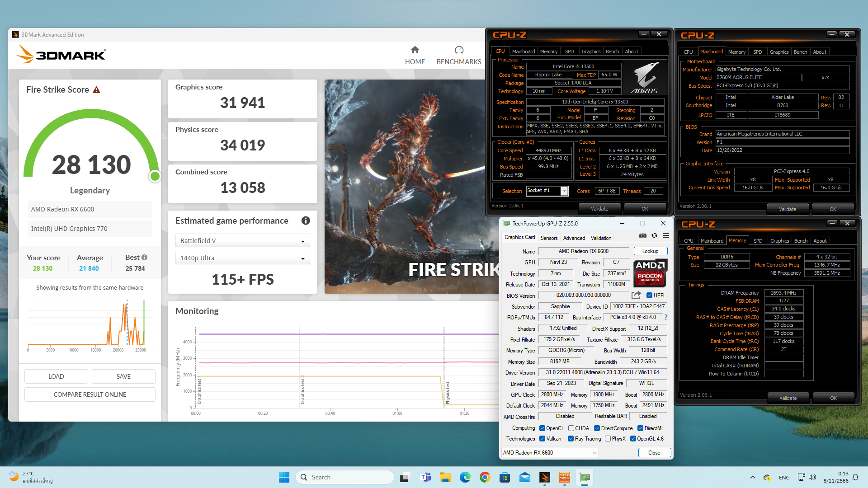Open Google Chrome from taskbar
Viewport: 868px width, 488px height.
click(x=485, y=477)
